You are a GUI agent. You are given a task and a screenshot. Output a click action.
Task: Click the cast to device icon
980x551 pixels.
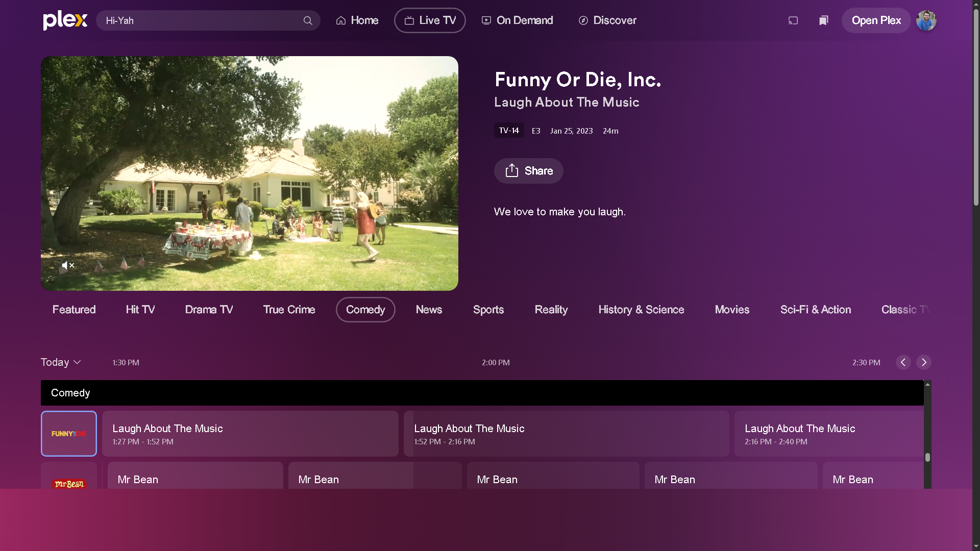pos(793,20)
